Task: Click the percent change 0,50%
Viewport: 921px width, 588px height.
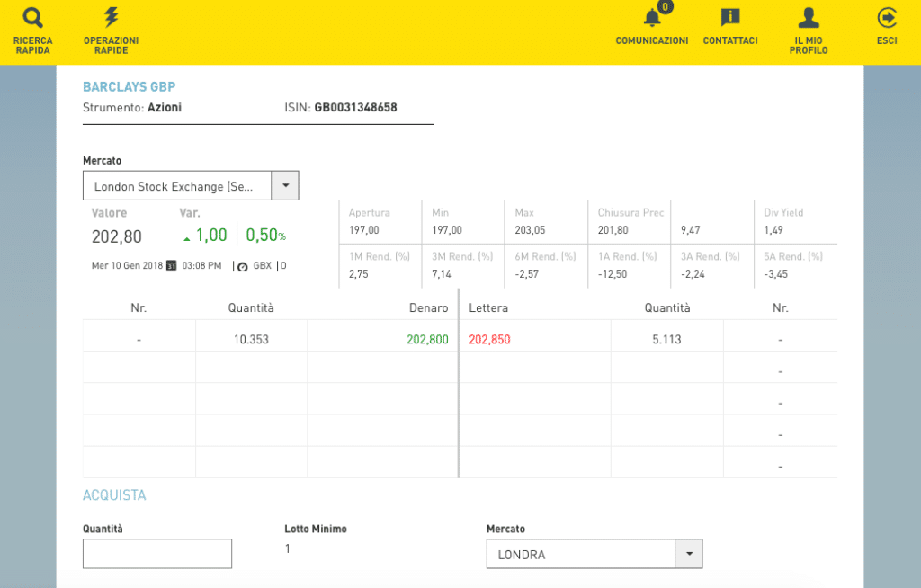Action: click(x=266, y=236)
